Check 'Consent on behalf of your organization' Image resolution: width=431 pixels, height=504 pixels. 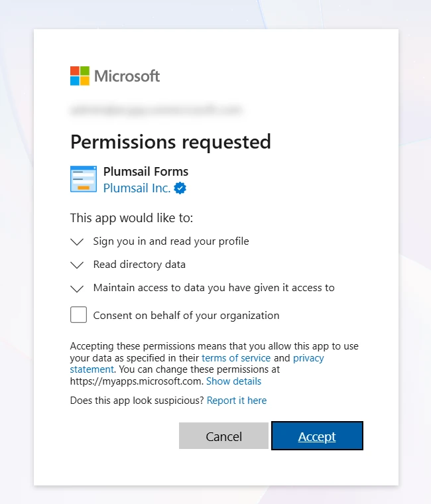tap(78, 315)
